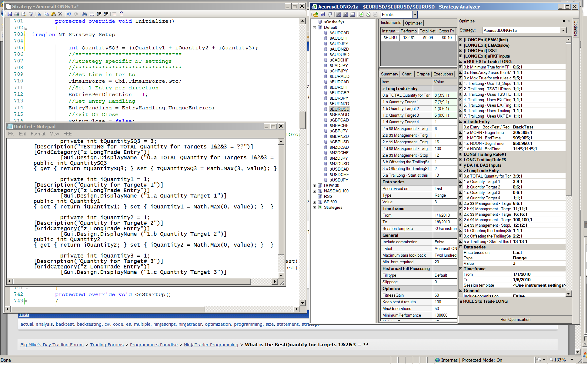This screenshot has height=366, width=588.
Task: Save results using Strategy Analyzer floppy icon
Action: (322, 14)
